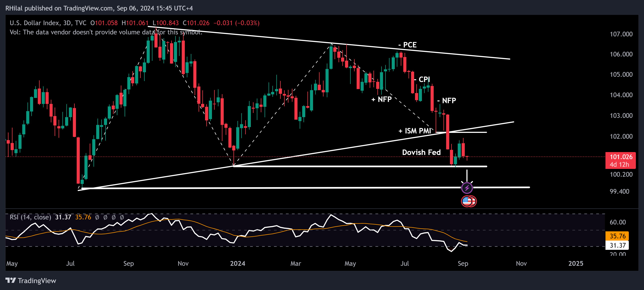The image size is (644, 290).
Task: Click the TradingView logo at bottom
Action: [31, 280]
